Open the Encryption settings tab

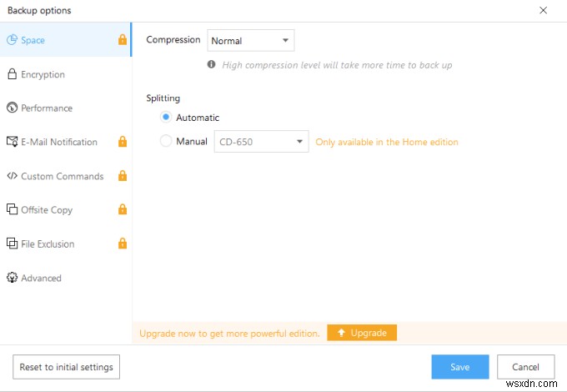point(43,74)
